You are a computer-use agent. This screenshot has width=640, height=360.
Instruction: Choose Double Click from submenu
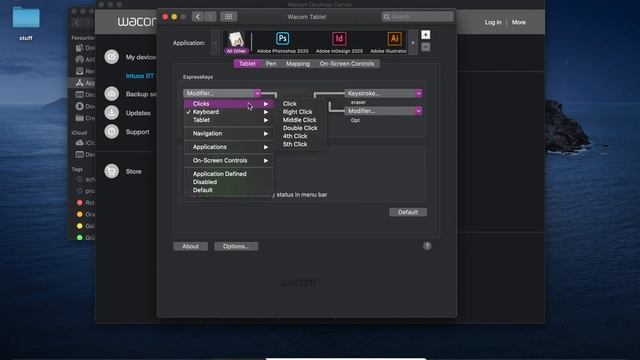pyautogui.click(x=300, y=128)
